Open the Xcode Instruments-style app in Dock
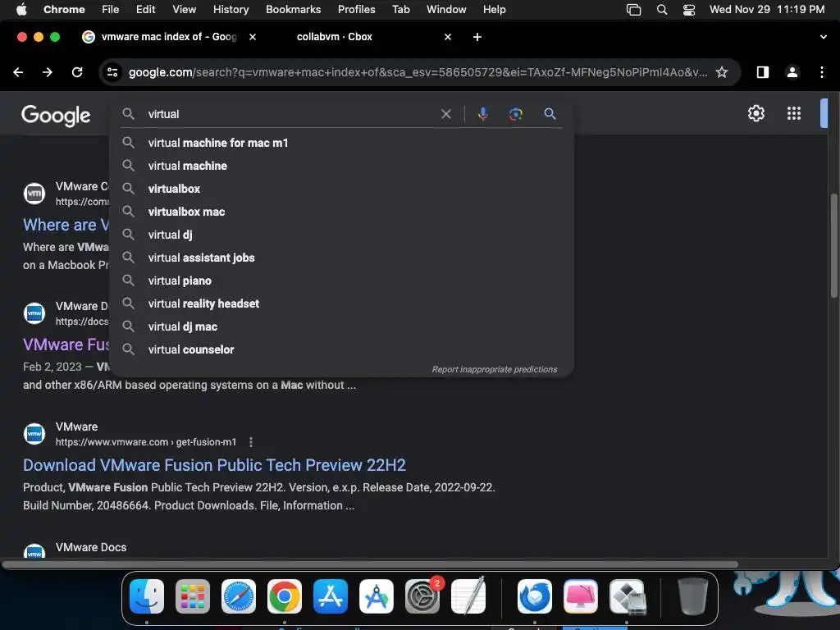 377,596
